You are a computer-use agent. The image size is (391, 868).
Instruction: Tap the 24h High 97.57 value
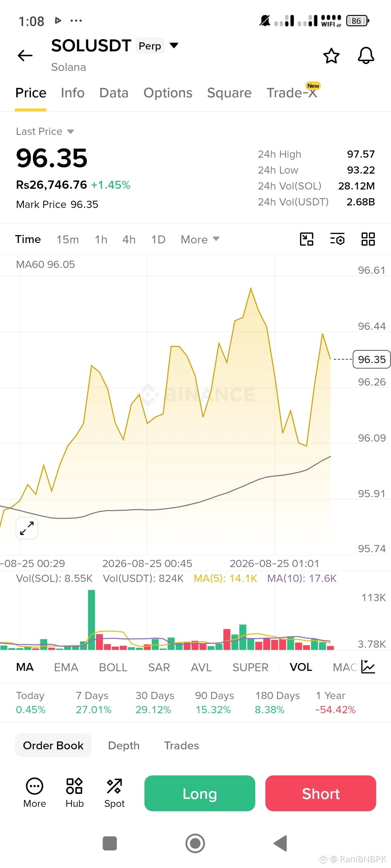pos(361,154)
